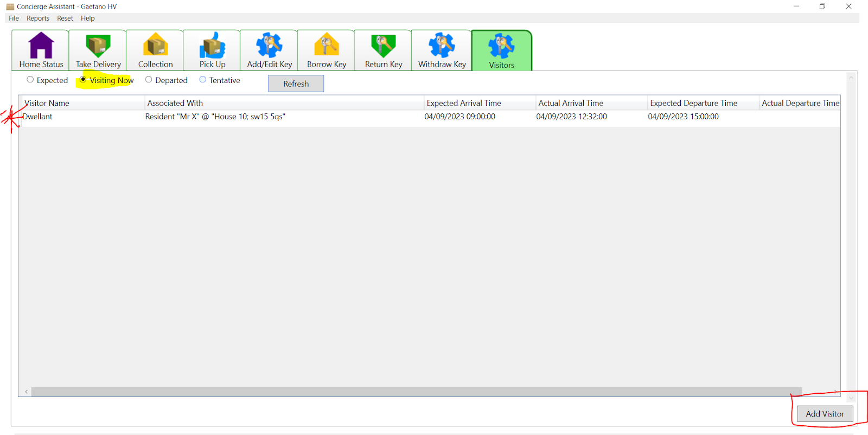
Task: Click the Resident "Mr X" association cell
Action: click(215, 117)
